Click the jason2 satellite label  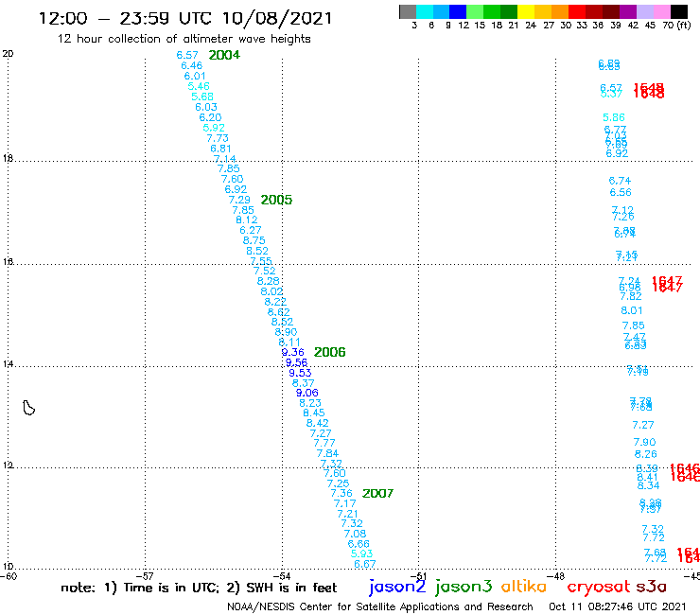pos(397,587)
